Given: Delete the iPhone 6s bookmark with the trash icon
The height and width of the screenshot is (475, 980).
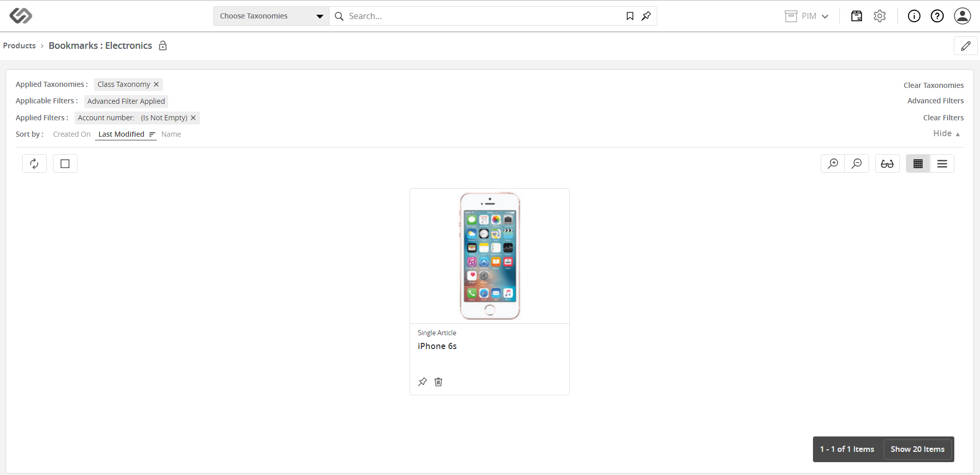Looking at the screenshot, I should [x=438, y=382].
